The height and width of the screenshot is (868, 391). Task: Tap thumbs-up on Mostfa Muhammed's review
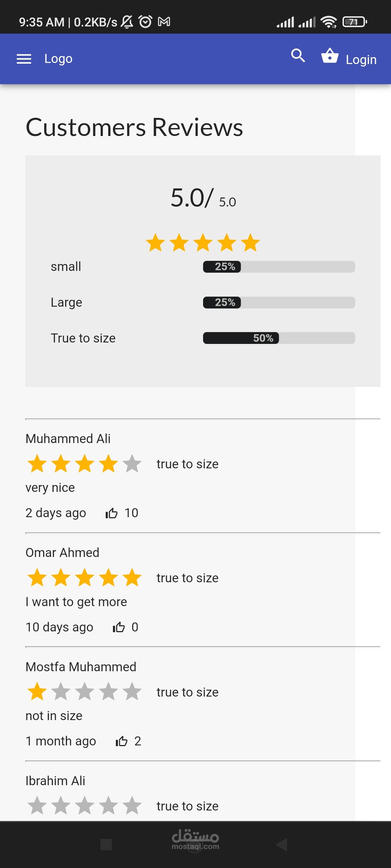click(x=122, y=741)
